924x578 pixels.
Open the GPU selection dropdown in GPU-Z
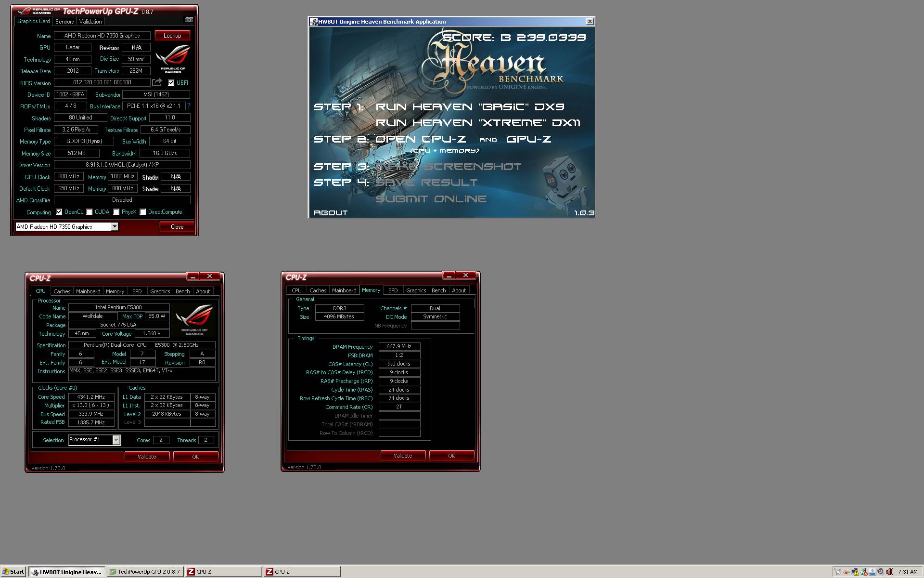115,226
